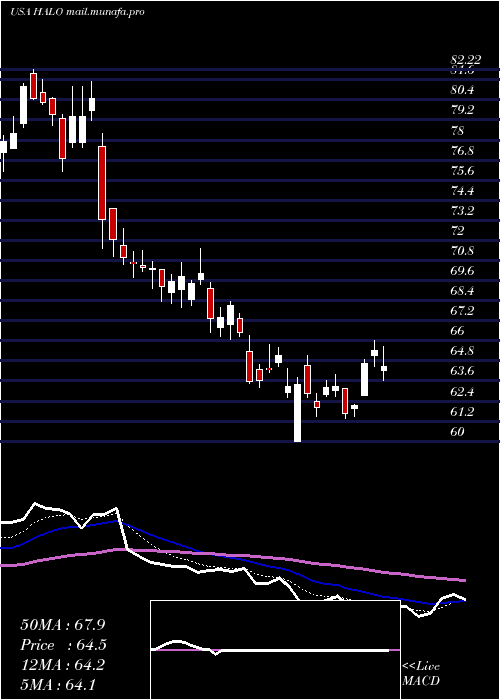The image size is (500, 700).
Task: Click the 69.6 price axis label
Action: point(462,271)
